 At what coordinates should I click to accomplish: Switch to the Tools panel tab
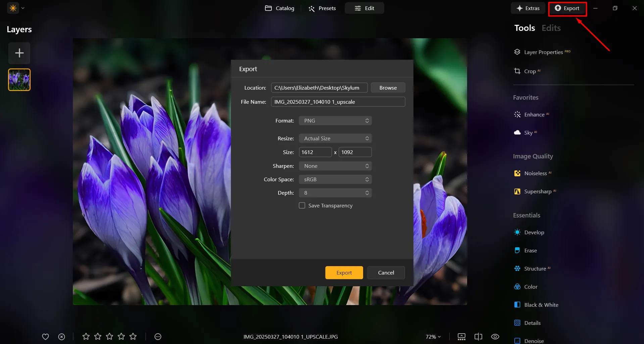click(x=525, y=28)
